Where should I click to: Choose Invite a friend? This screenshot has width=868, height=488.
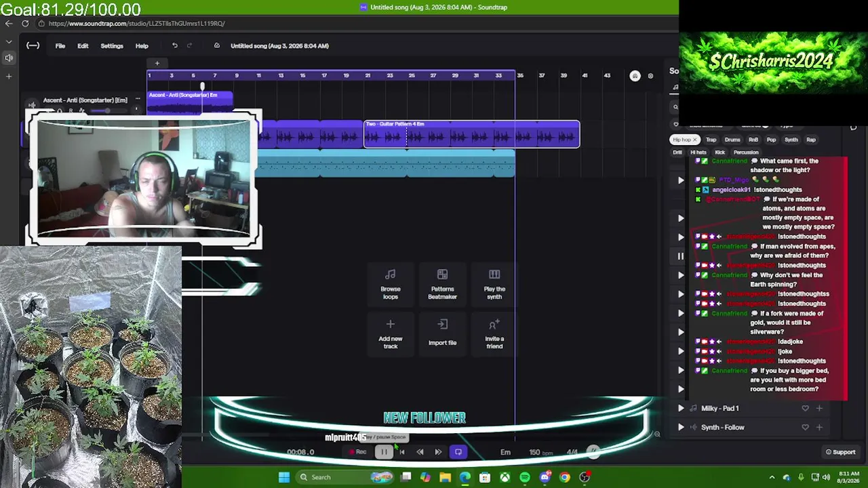click(494, 333)
